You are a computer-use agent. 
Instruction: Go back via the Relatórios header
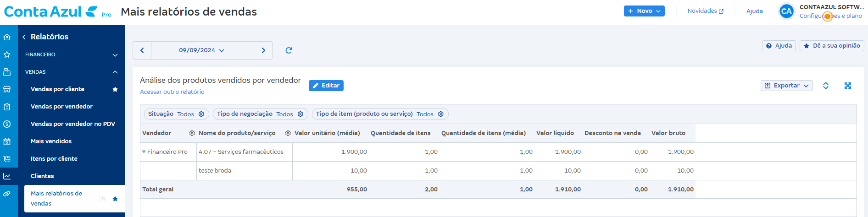click(x=45, y=37)
